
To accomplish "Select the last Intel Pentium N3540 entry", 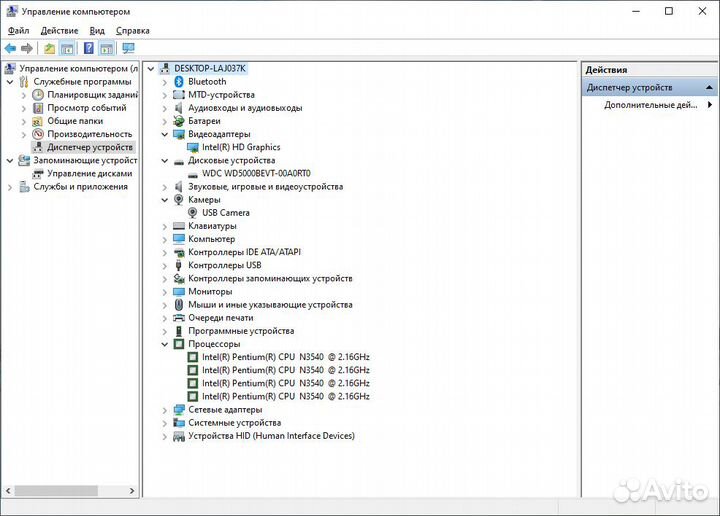I will point(286,397).
